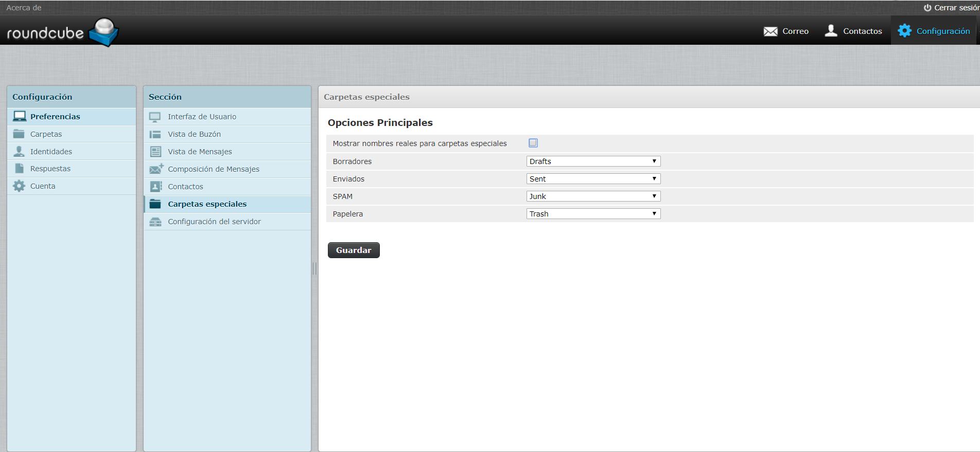The image size is (980, 452).
Task: Open Respuestas via its document icon
Action: tap(19, 169)
